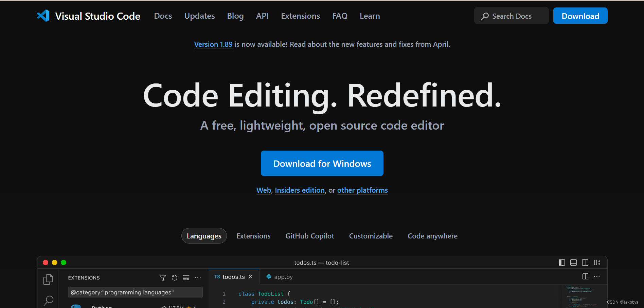Screen dimensions: 644x308
Task: Open the editor More Actions menu
Action: 597,276
